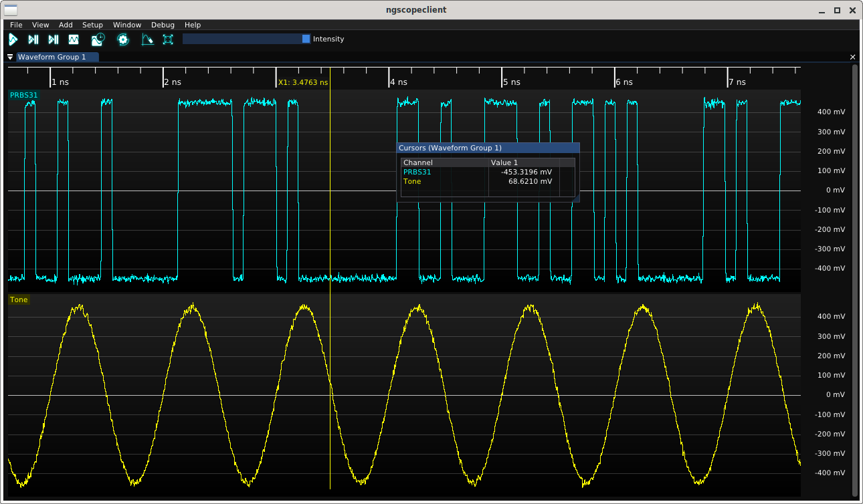Image resolution: width=863 pixels, height=504 pixels.
Task: Stop acquisition with the waveform stop icon
Action: pos(74,39)
